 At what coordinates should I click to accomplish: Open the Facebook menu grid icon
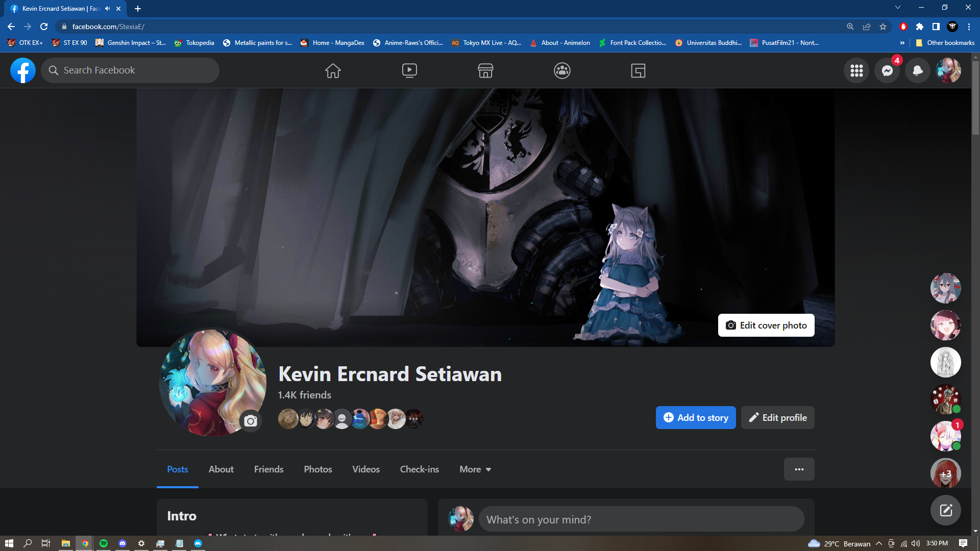point(856,70)
